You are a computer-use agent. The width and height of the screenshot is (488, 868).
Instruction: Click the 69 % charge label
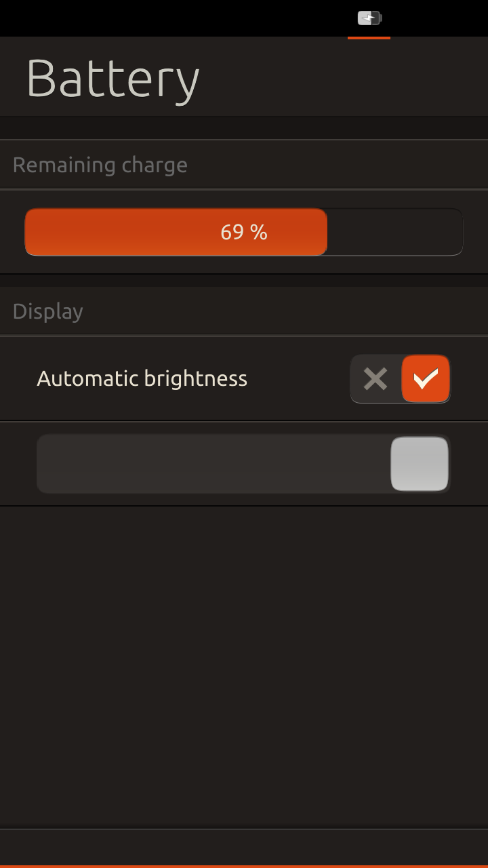244,232
